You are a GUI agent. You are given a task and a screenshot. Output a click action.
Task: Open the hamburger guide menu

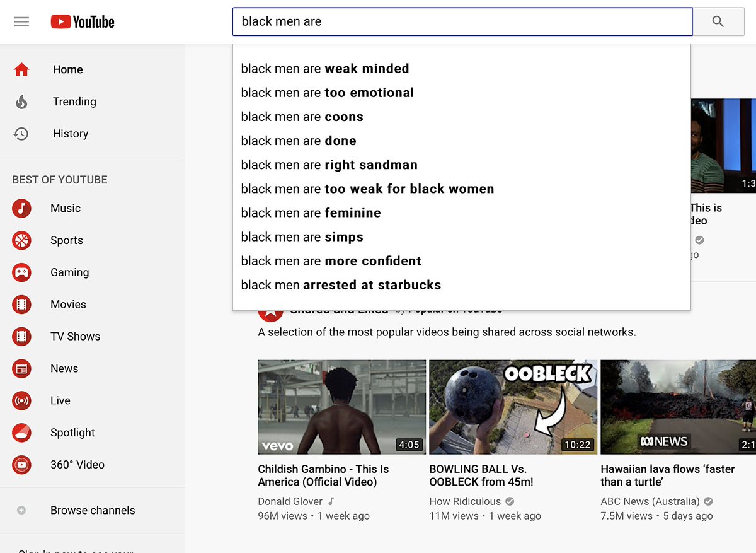pos(21,22)
